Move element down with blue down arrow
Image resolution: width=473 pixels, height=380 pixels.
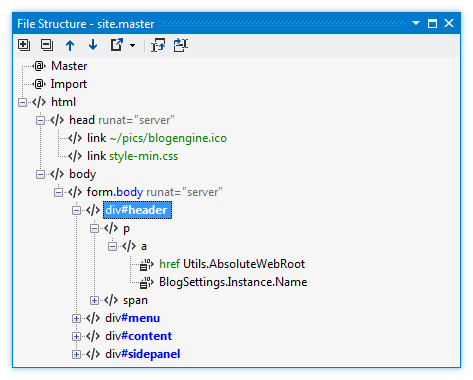click(x=93, y=45)
